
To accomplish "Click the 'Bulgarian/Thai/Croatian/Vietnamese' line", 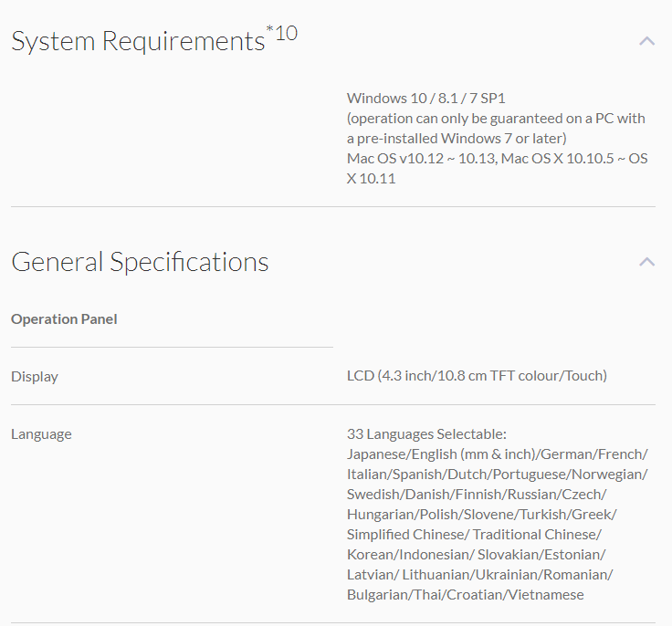I will (465, 595).
